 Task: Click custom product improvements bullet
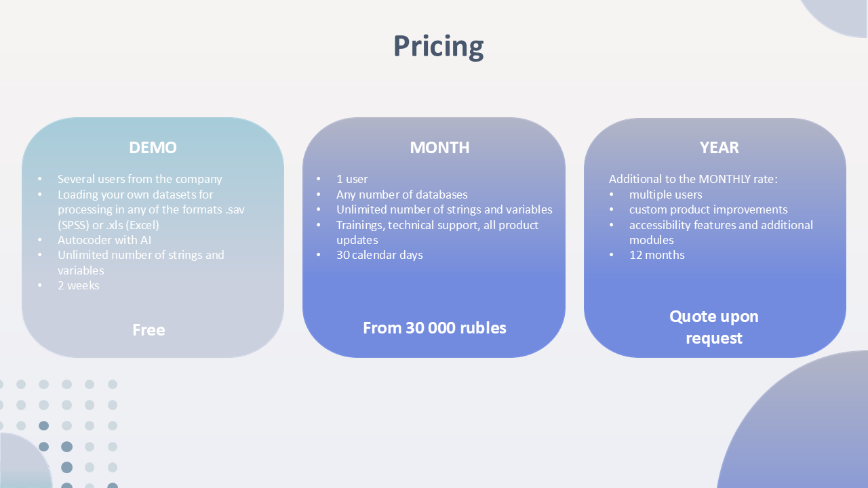pyautogui.click(x=709, y=209)
